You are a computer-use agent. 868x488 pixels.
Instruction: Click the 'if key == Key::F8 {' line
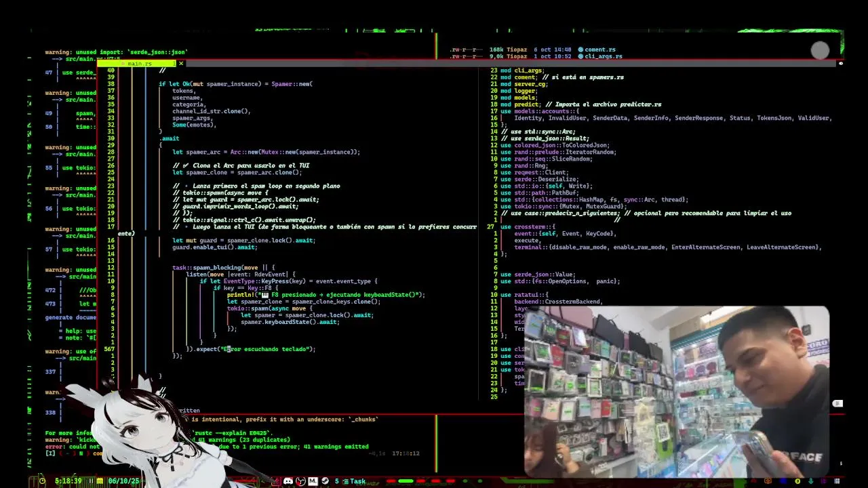click(x=245, y=287)
